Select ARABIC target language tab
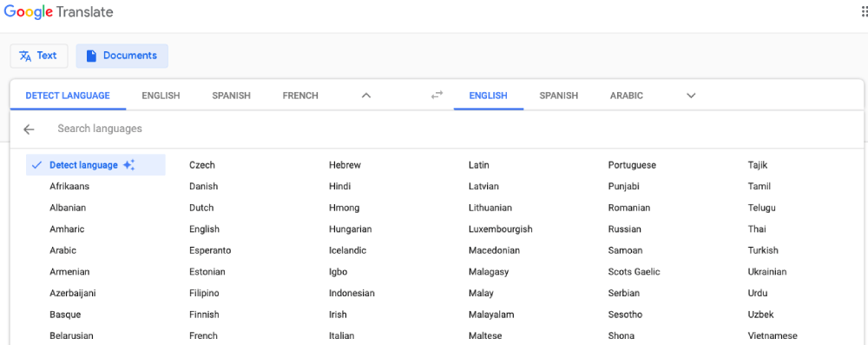Image resolution: width=868 pixels, height=345 pixels. point(627,96)
